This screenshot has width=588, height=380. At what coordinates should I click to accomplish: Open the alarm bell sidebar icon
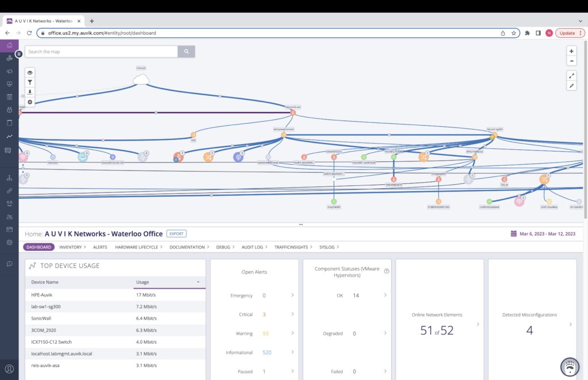pyautogui.click(x=9, y=204)
